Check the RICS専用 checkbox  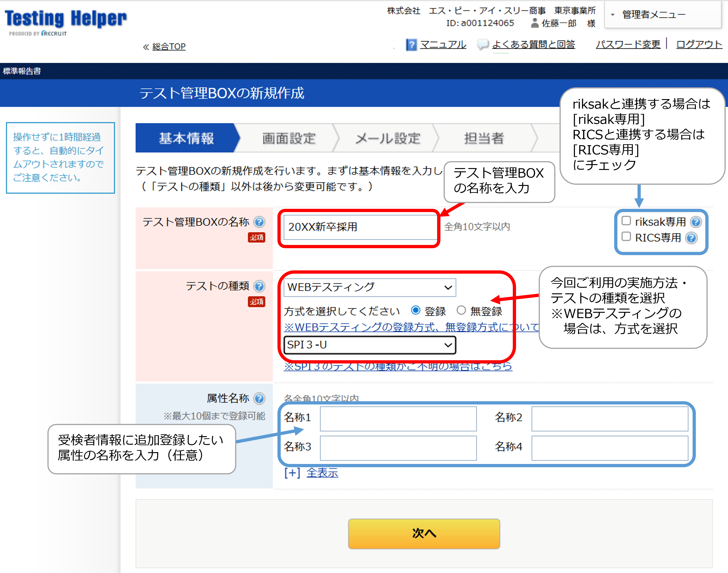pos(626,237)
